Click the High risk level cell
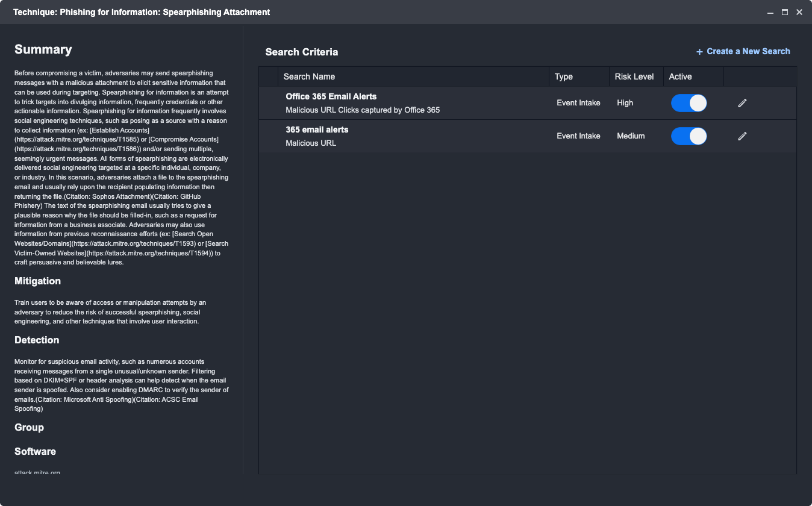The height and width of the screenshot is (506, 812). 625,103
